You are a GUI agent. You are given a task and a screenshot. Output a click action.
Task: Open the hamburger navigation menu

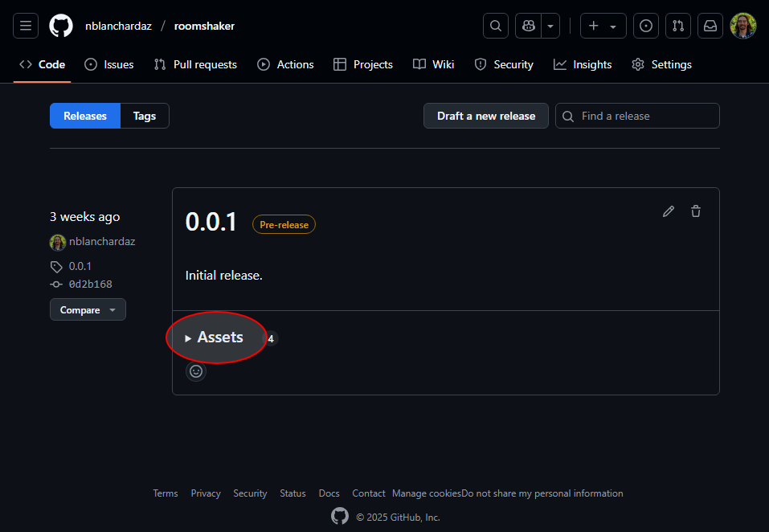click(x=26, y=26)
